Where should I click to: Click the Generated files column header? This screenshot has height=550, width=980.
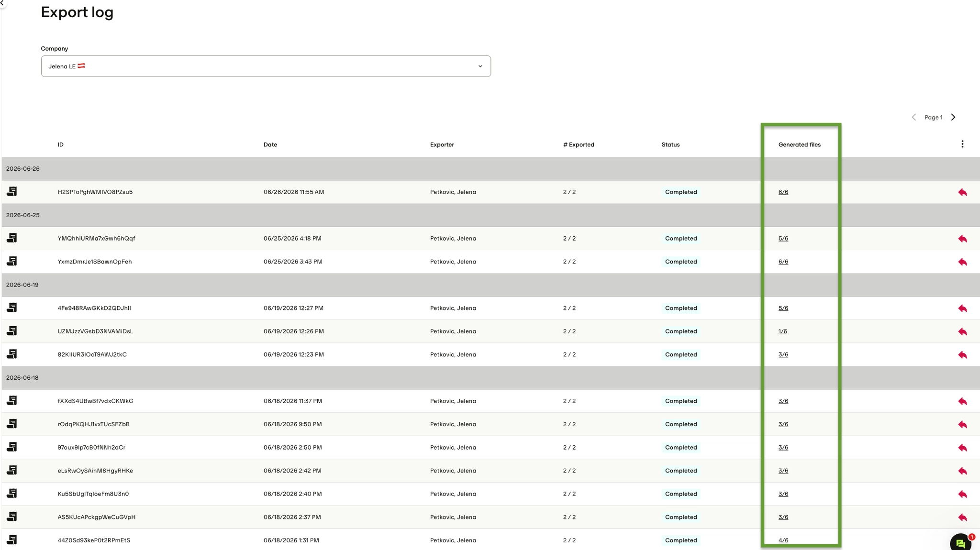tap(799, 144)
